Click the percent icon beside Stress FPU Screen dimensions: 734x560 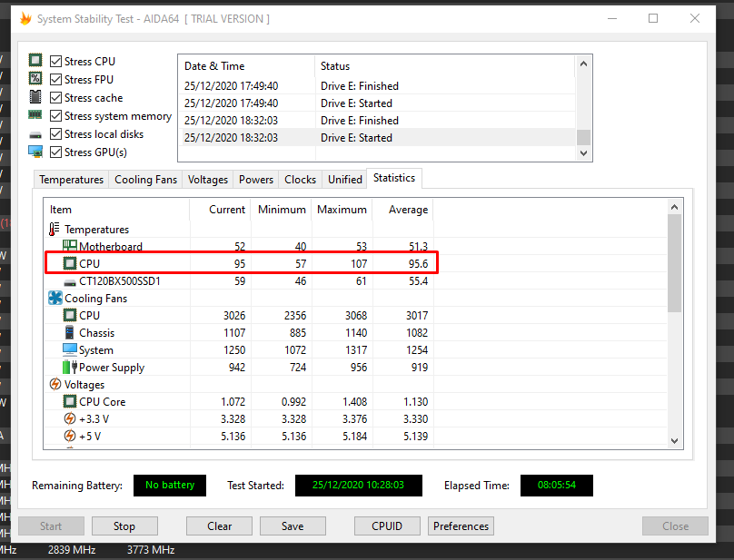coord(35,78)
